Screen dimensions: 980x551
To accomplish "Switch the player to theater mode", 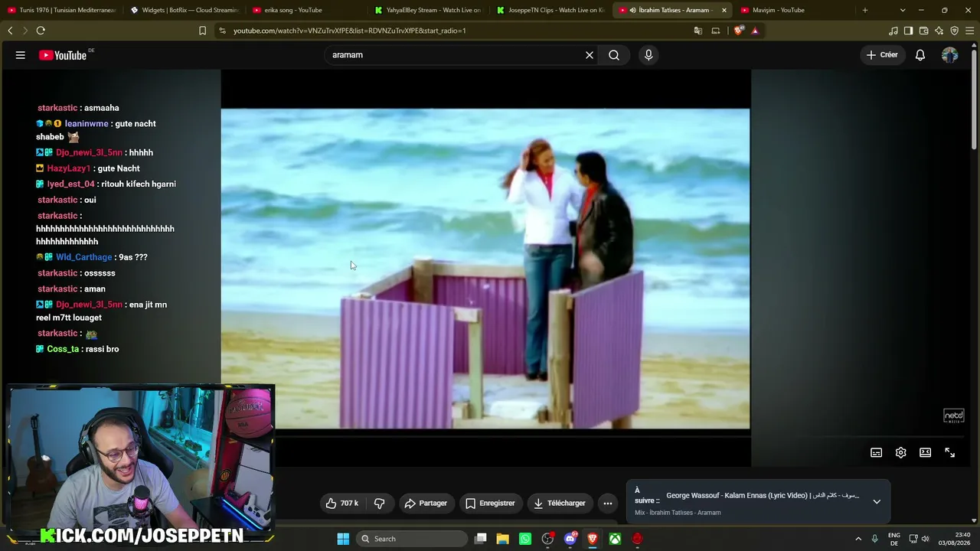I will point(926,453).
